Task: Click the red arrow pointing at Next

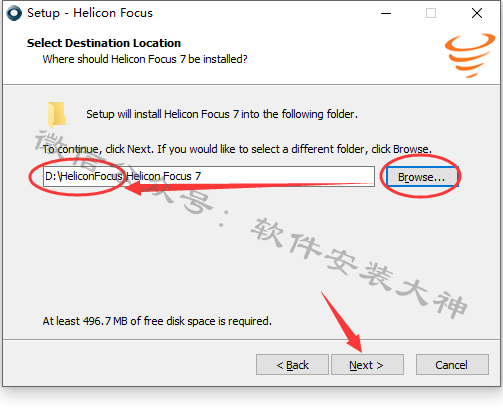Action: [342, 322]
